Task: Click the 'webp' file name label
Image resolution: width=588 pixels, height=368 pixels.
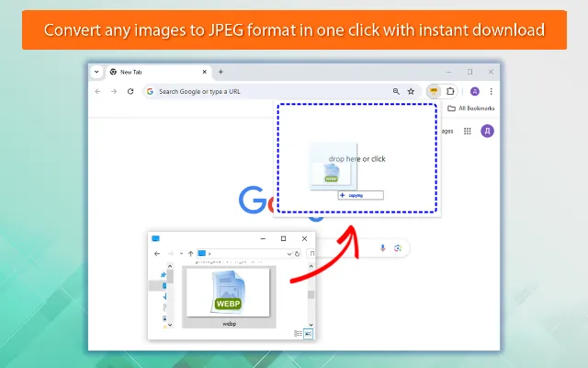Action: point(229,324)
